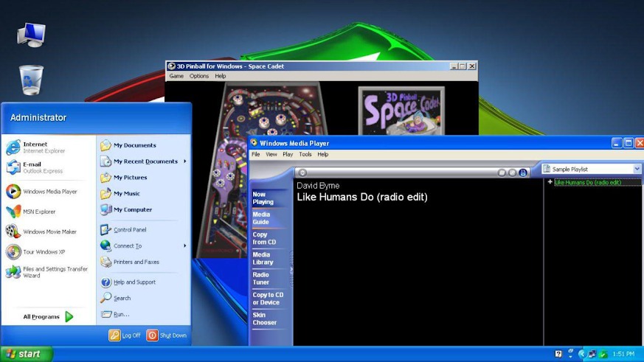Viewport: 644px width, 362px height.
Task: Switch to the Media Library tab
Action: 263,258
